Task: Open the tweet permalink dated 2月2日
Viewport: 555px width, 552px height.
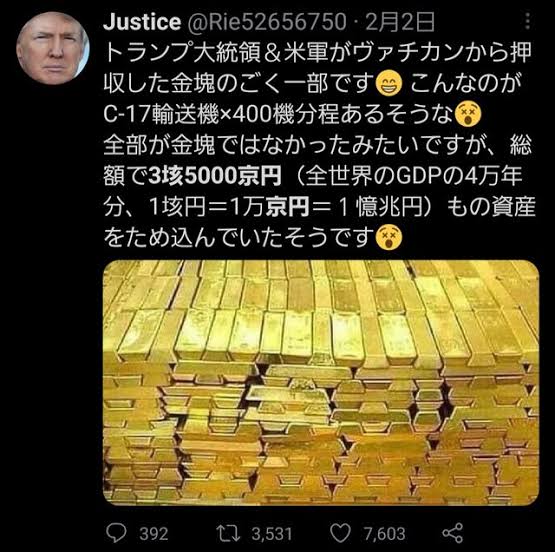Action: [400, 22]
